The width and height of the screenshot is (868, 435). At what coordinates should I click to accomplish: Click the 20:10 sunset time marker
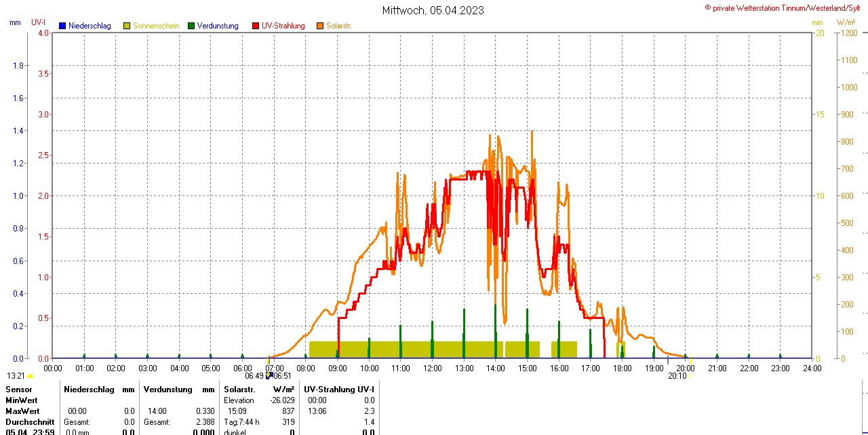tap(677, 375)
